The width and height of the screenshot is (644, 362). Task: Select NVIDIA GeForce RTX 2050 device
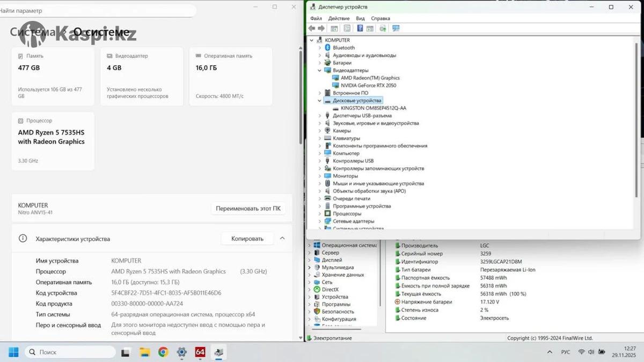(368, 85)
